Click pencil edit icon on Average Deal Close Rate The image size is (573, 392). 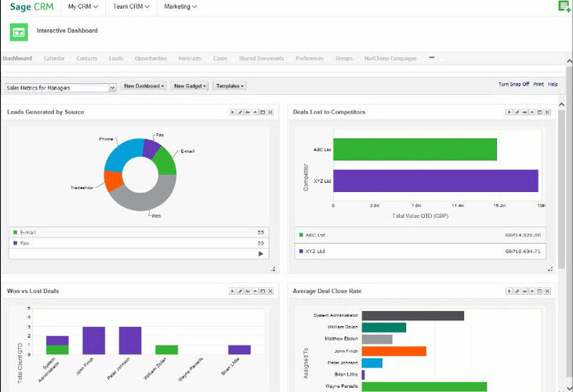(517, 291)
